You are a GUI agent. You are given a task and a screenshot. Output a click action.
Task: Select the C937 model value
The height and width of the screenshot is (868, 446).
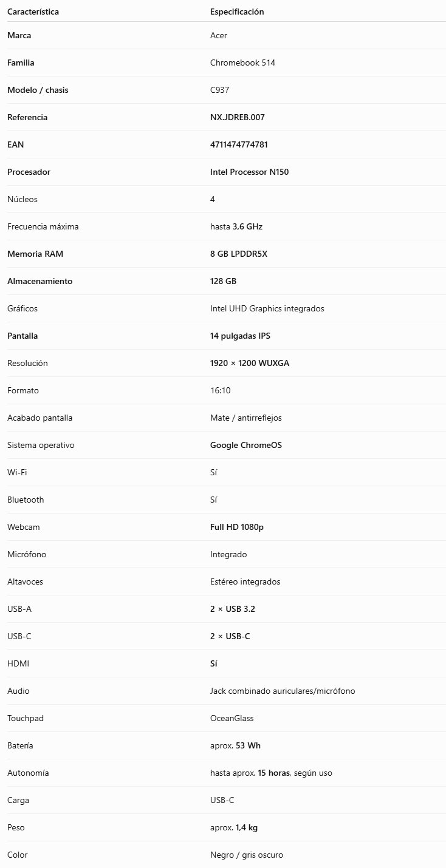219,90
